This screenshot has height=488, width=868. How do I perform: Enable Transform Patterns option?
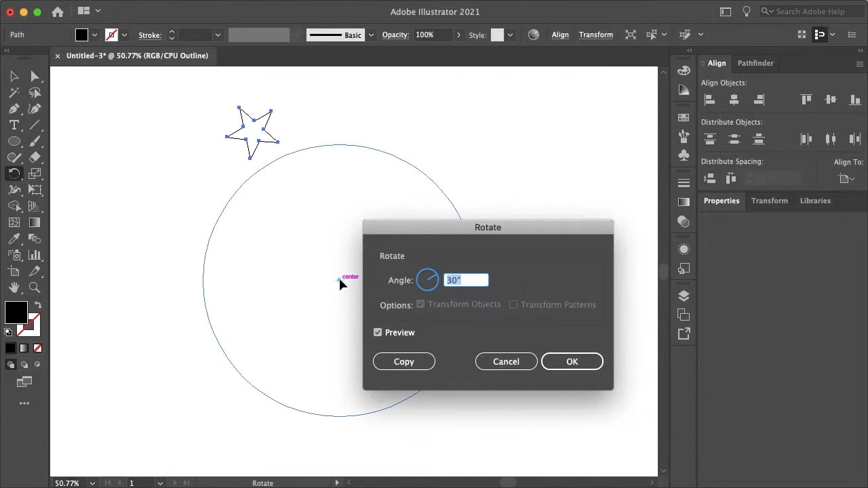513,304
